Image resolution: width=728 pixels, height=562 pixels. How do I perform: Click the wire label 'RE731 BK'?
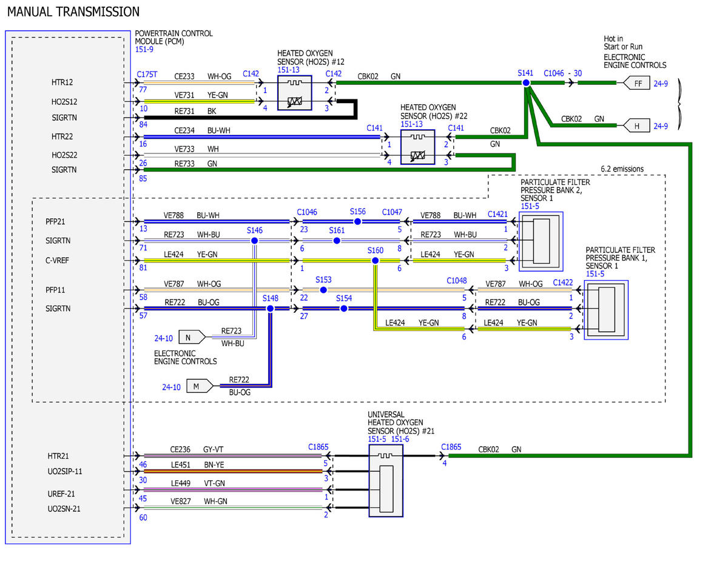point(195,112)
